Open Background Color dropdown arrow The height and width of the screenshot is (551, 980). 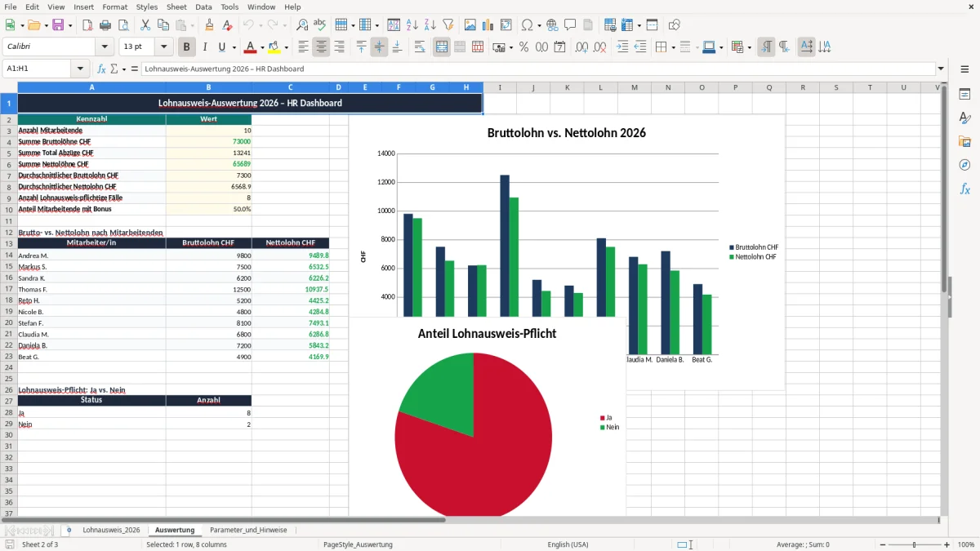point(286,47)
